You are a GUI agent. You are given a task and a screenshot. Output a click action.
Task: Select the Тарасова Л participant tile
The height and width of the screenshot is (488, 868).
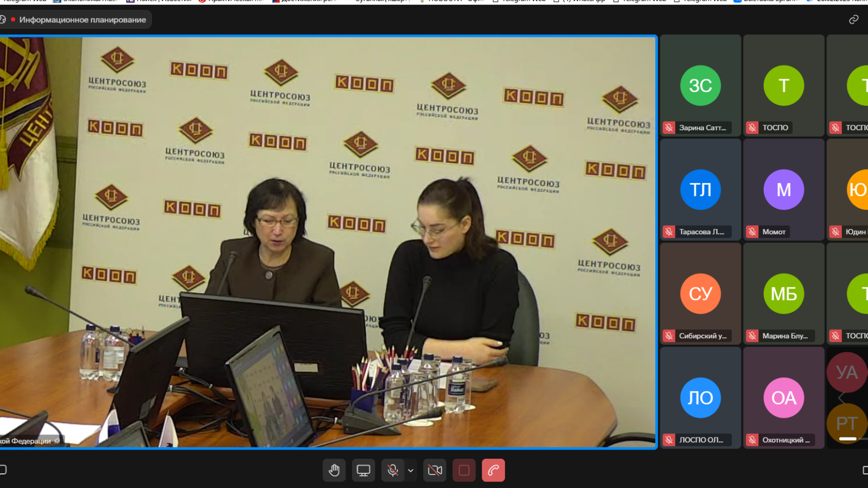700,189
